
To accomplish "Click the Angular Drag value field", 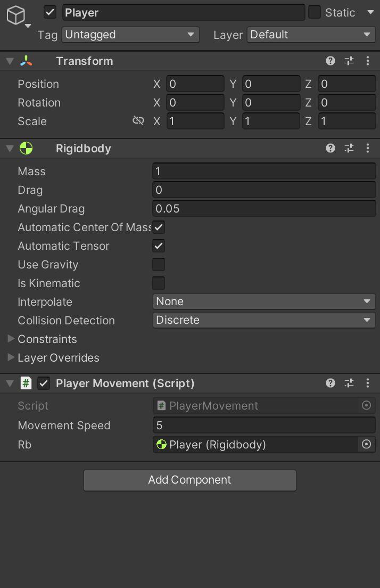I will point(264,208).
